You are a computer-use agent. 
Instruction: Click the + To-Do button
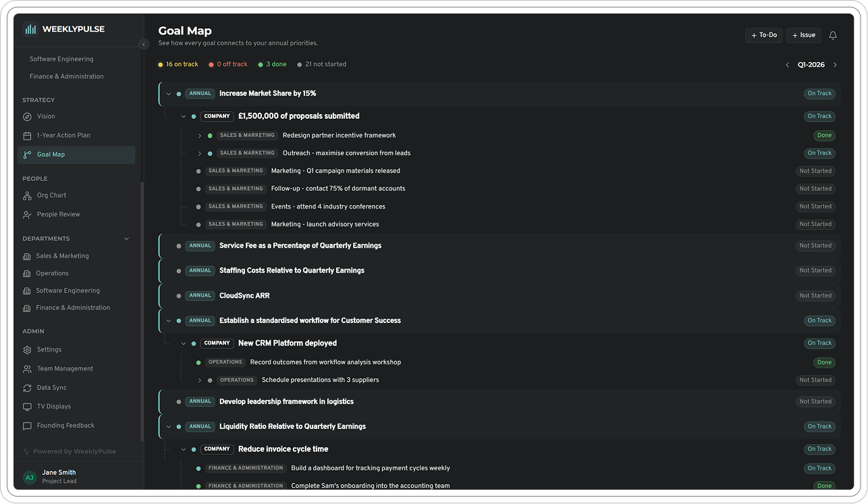point(763,34)
